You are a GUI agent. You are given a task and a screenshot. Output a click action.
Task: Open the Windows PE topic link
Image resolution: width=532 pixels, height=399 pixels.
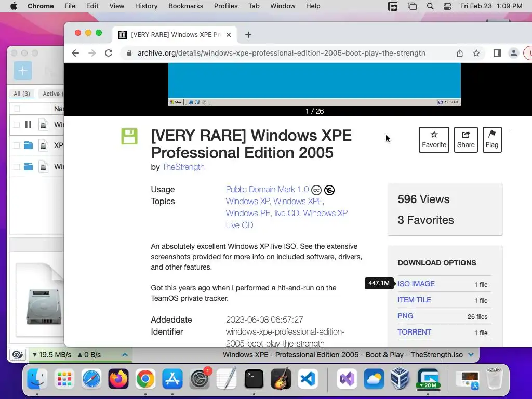[x=248, y=213]
